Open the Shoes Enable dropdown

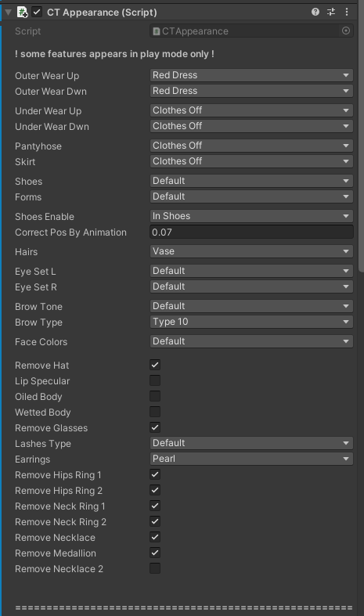click(x=251, y=216)
